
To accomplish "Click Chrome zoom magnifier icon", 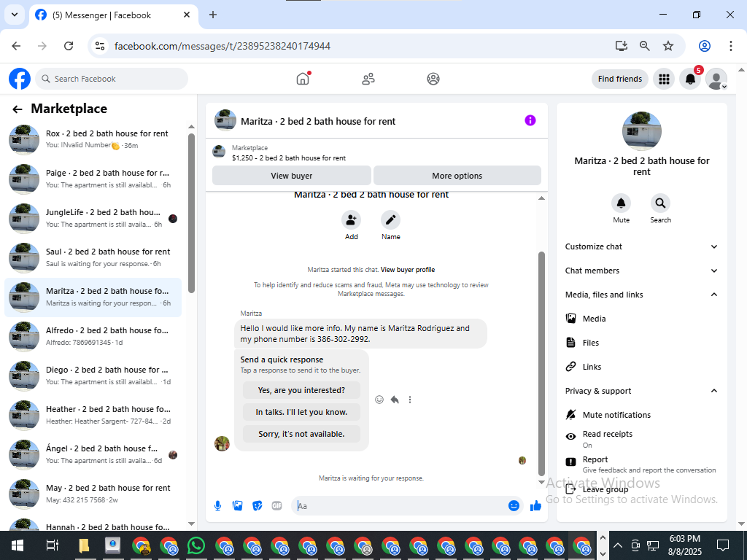I will point(645,46).
